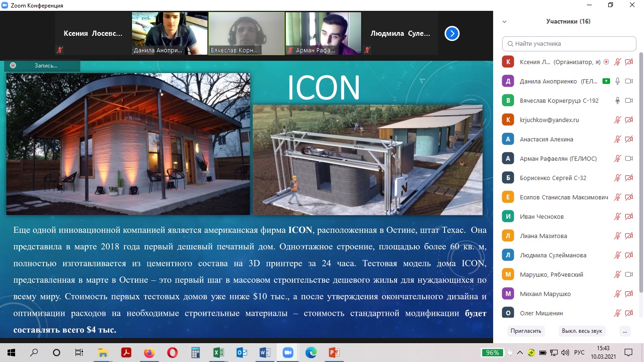Image resolution: width=644 pixels, height=362 pixels.
Task: Open the more options '...' participants menu
Action: coord(625,330)
